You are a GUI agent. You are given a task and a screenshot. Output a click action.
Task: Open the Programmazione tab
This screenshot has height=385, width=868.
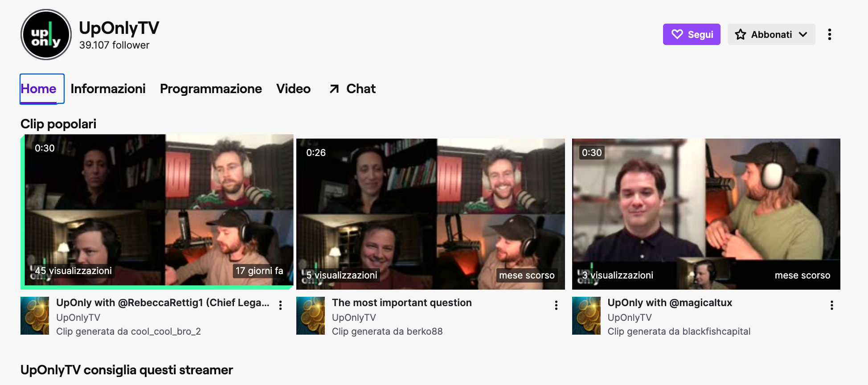[x=211, y=89]
